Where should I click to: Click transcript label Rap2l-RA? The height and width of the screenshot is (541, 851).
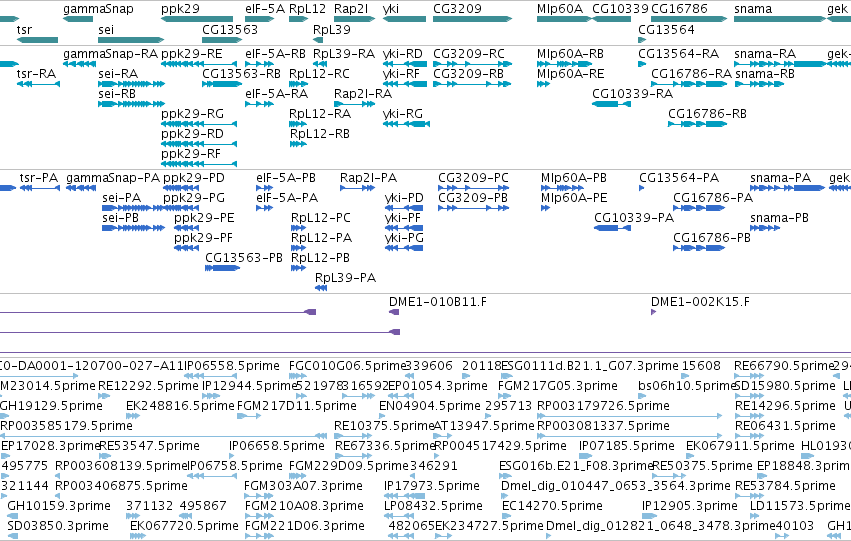coord(363,94)
